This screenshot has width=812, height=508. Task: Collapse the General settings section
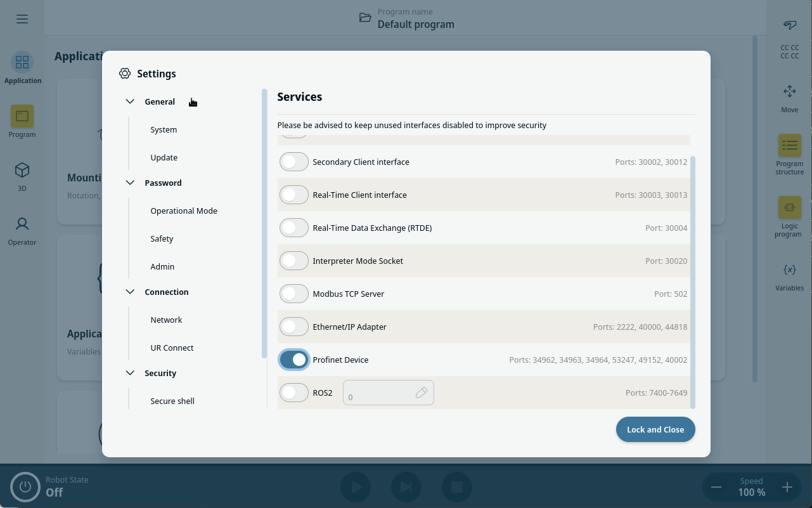tap(131, 101)
